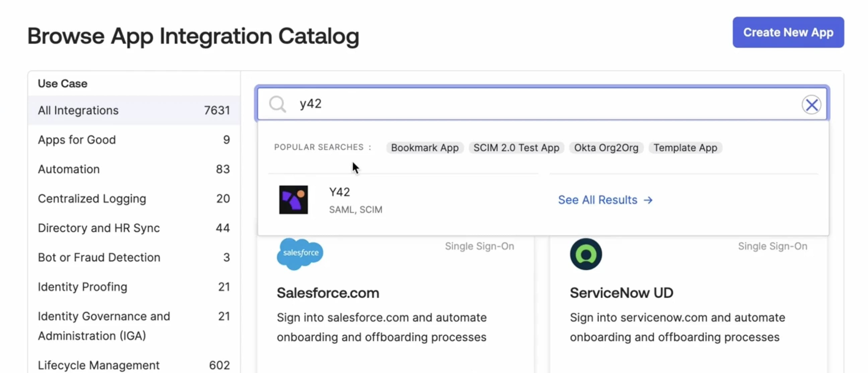Choose Centralized Logging category
This screenshot has height=373, width=868.
point(134,199)
